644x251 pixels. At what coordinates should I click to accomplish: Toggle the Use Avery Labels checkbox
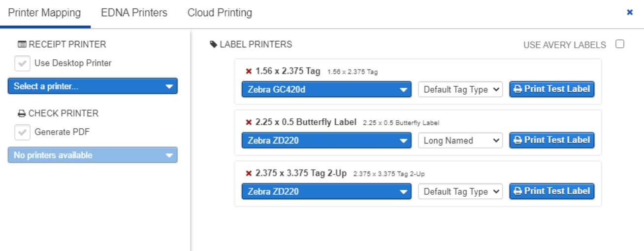coord(620,44)
